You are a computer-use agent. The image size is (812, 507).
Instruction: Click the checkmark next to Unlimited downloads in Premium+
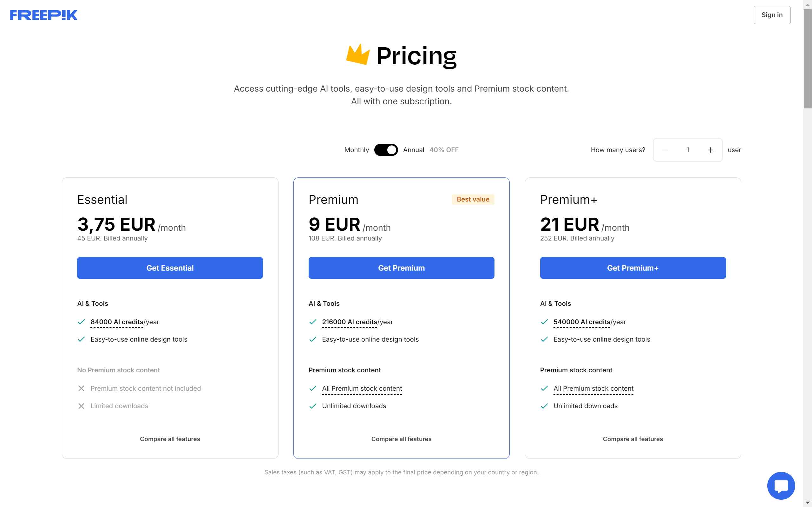pos(544,406)
